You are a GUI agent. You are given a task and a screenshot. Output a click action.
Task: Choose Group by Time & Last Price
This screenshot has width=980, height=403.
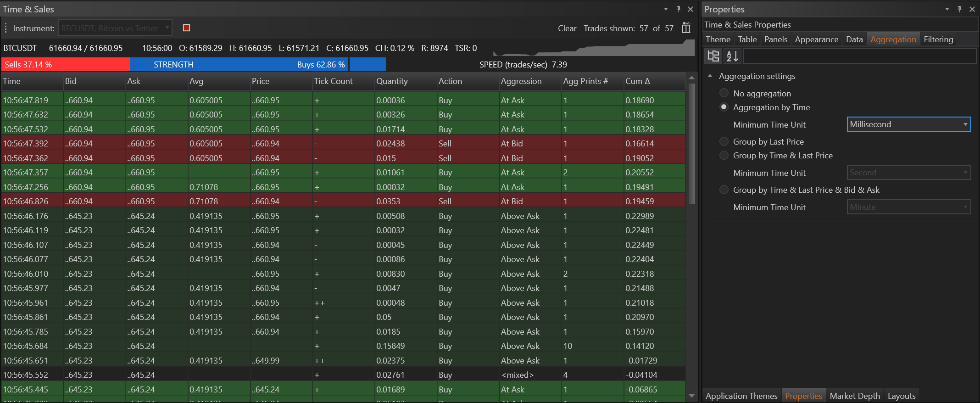tap(724, 156)
